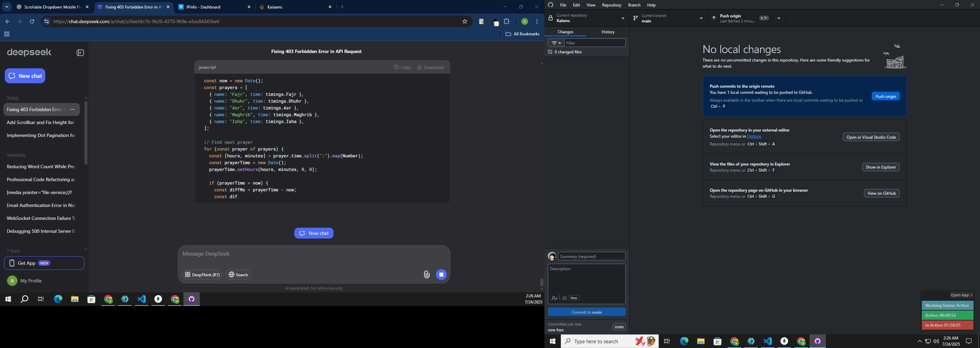Click the DeepSeek conversation scrollbar thumb
This screenshot has width=980, height=348.
click(x=542, y=283)
